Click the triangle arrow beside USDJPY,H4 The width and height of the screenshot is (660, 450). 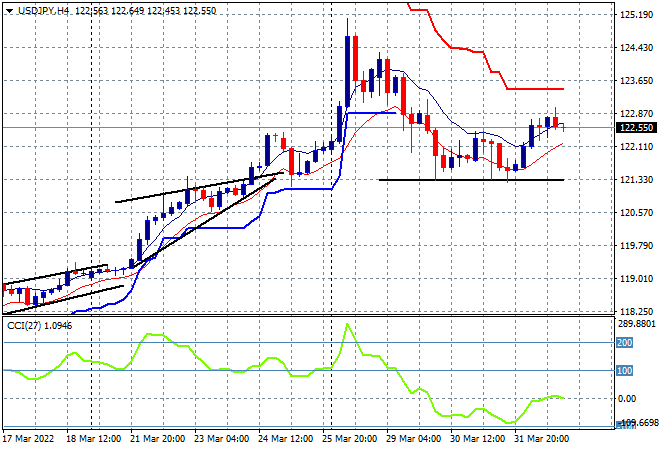(9, 11)
